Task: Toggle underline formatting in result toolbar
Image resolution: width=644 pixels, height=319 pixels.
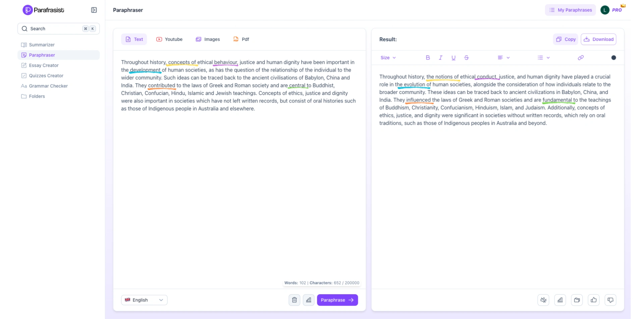Action: pos(453,58)
